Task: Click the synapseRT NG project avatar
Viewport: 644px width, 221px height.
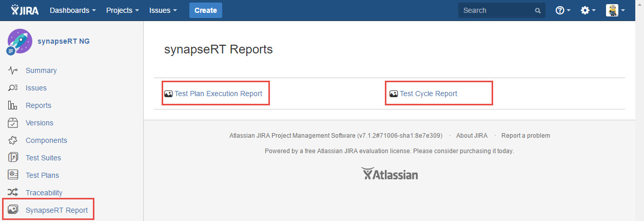Action: (20, 41)
